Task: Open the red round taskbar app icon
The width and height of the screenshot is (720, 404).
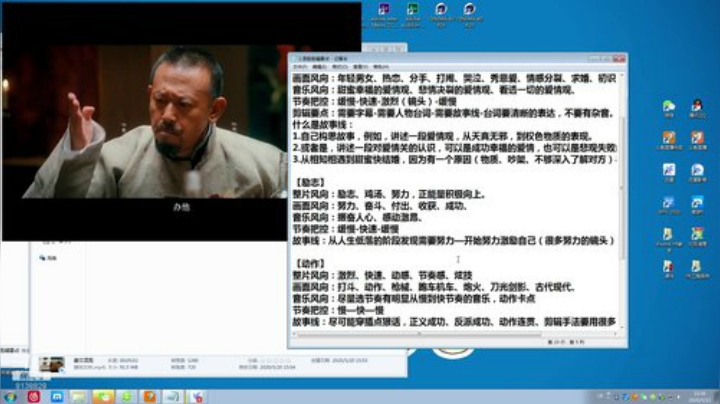Action: pyautogui.click(x=34, y=397)
